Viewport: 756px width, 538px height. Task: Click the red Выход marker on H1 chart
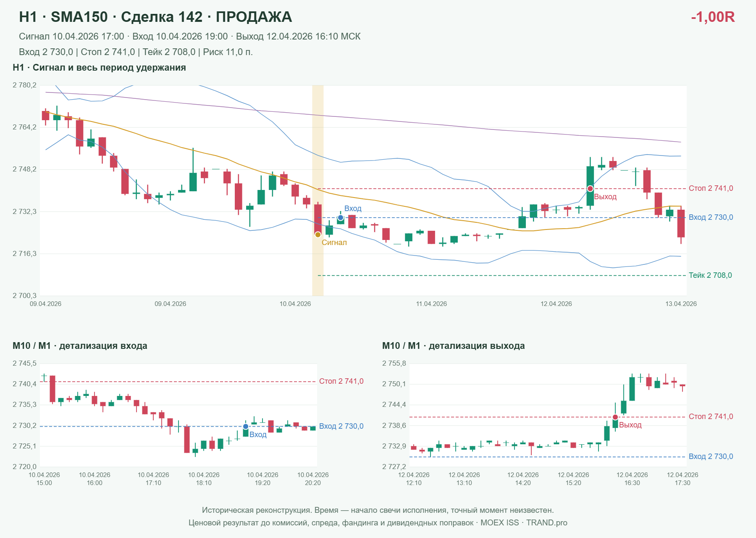coord(590,189)
